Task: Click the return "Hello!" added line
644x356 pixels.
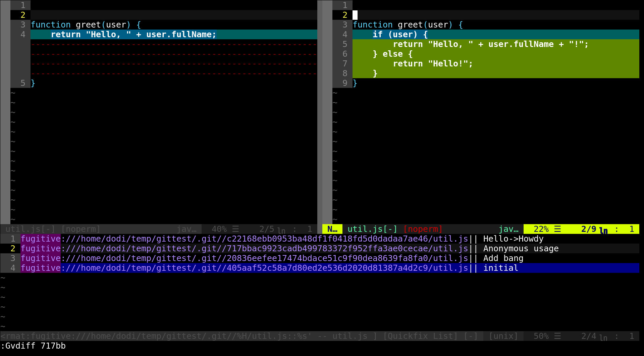Action: click(x=432, y=64)
